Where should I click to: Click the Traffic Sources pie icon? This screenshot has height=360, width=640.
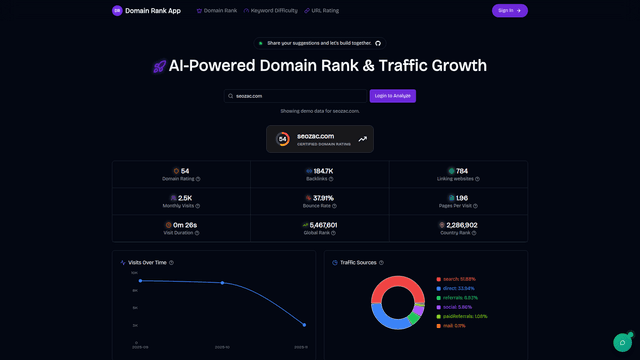click(x=335, y=263)
